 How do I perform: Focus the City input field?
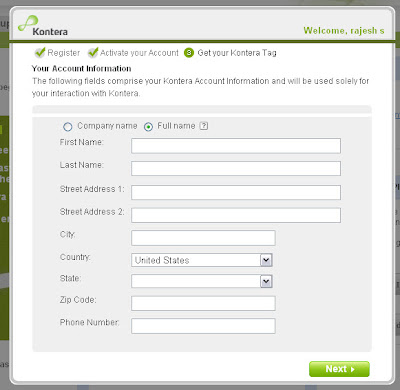tap(203, 238)
